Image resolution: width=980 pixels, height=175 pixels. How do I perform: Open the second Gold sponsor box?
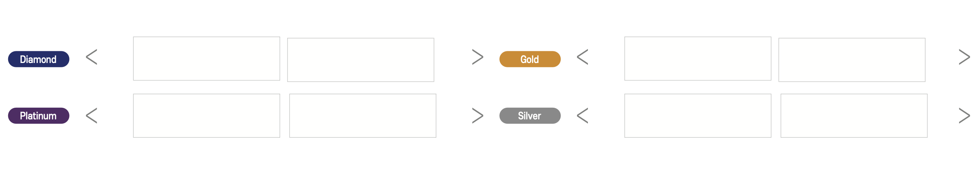pyautogui.click(x=852, y=60)
